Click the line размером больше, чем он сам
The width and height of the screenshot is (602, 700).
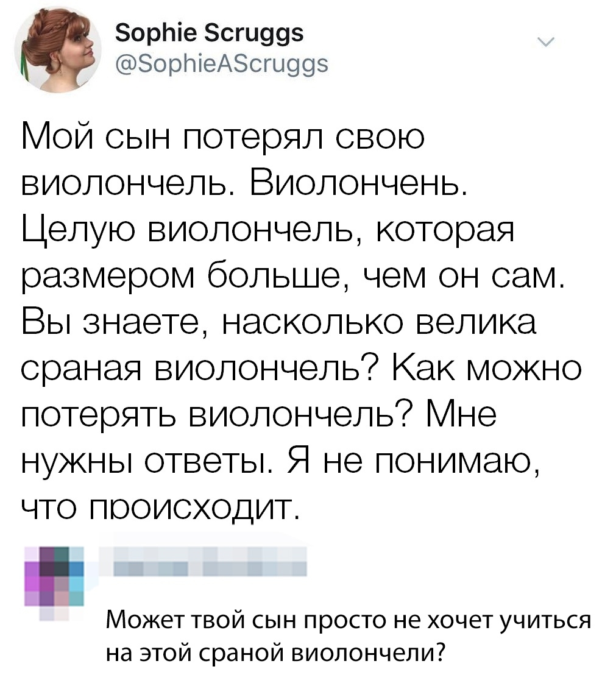point(293,277)
